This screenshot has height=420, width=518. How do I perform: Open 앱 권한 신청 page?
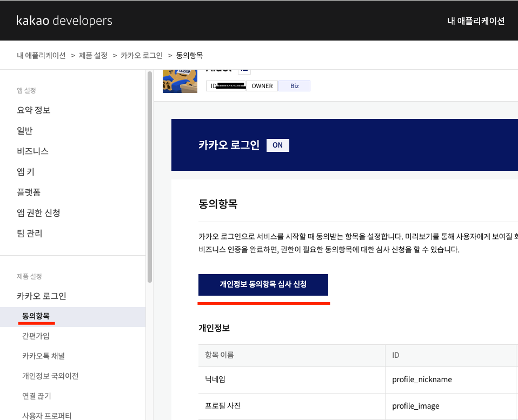click(x=38, y=212)
